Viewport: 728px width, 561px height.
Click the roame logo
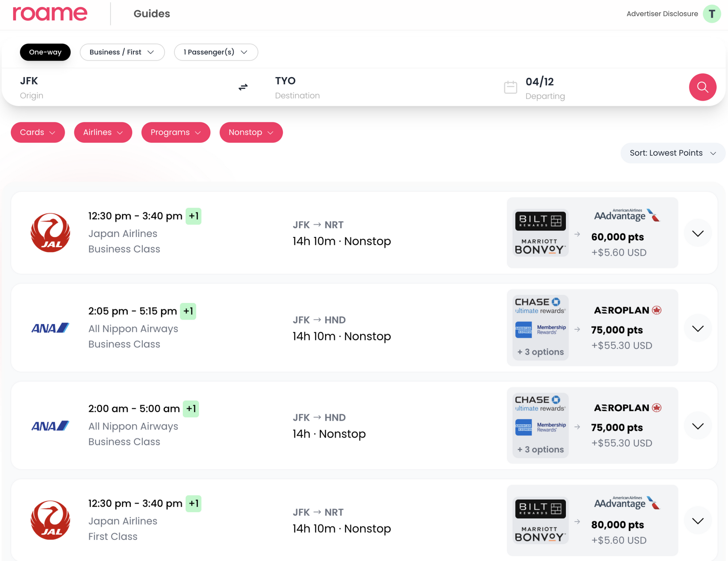point(50,13)
